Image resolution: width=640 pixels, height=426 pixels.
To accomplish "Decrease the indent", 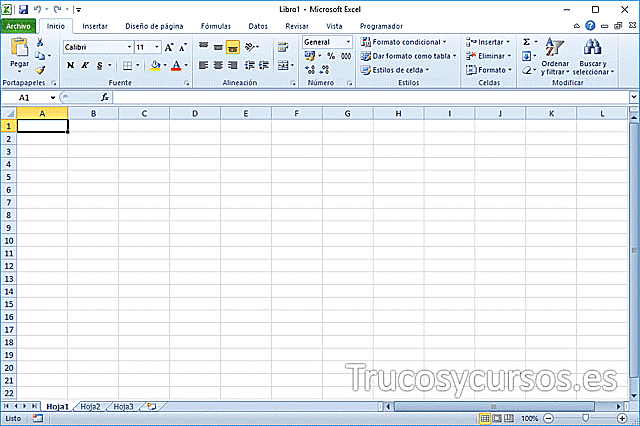I will [250, 65].
